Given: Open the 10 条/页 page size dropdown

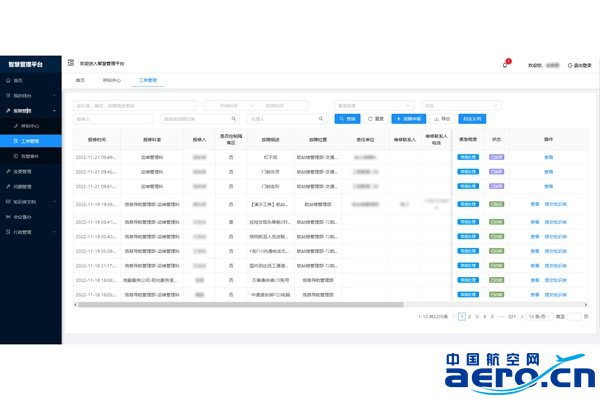Looking at the screenshot, I should [x=539, y=317].
